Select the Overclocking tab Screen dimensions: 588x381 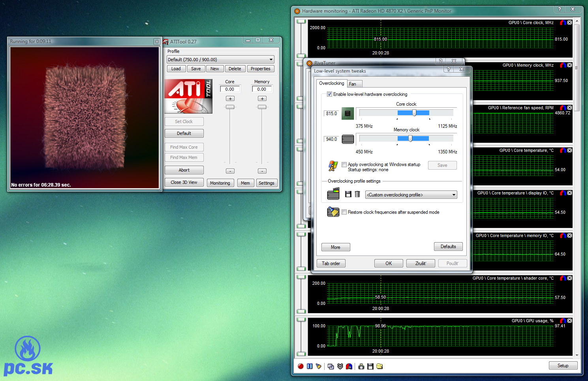[331, 83]
